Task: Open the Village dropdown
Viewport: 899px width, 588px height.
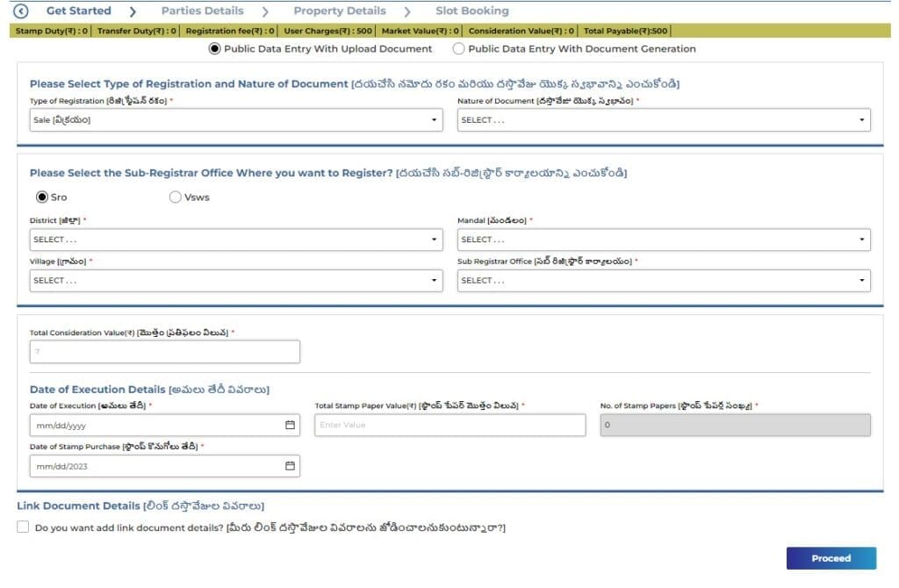Action: pyautogui.click(x=236, y=281)
